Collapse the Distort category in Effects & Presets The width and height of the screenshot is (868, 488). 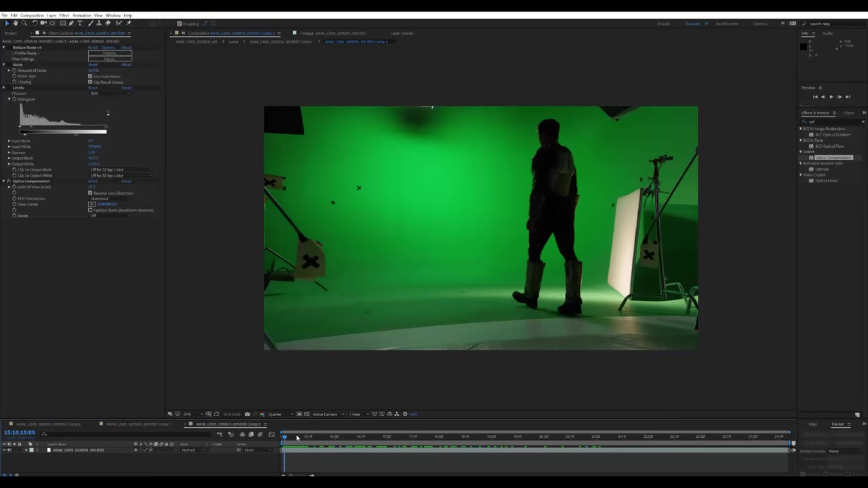click(x=801, y=152)
